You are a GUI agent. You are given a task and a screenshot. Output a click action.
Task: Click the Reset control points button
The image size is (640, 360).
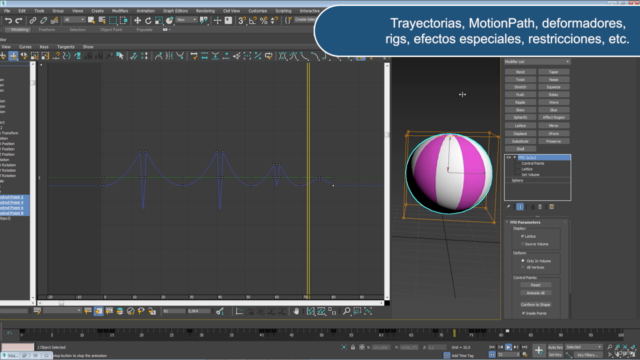click(x=536, y=285)
